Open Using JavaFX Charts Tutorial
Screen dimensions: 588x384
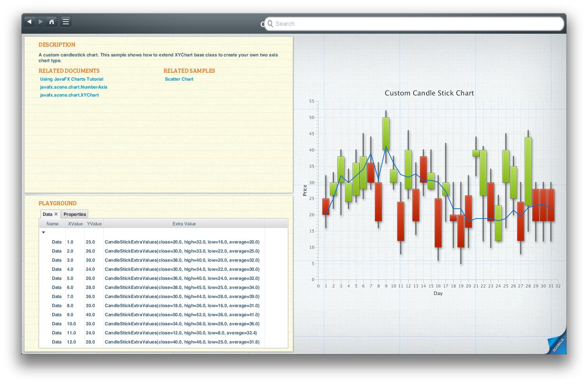72,79
